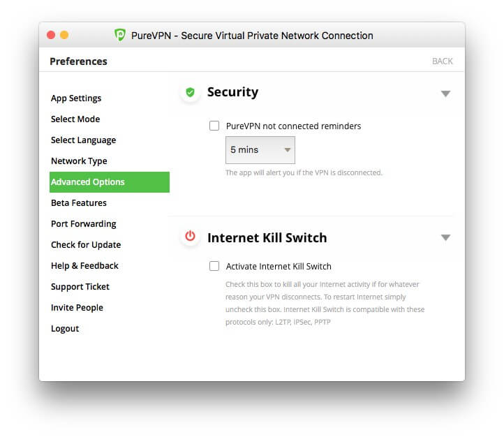
Task: Click Logout in the sidebar
Action: [x=65, y=329]
